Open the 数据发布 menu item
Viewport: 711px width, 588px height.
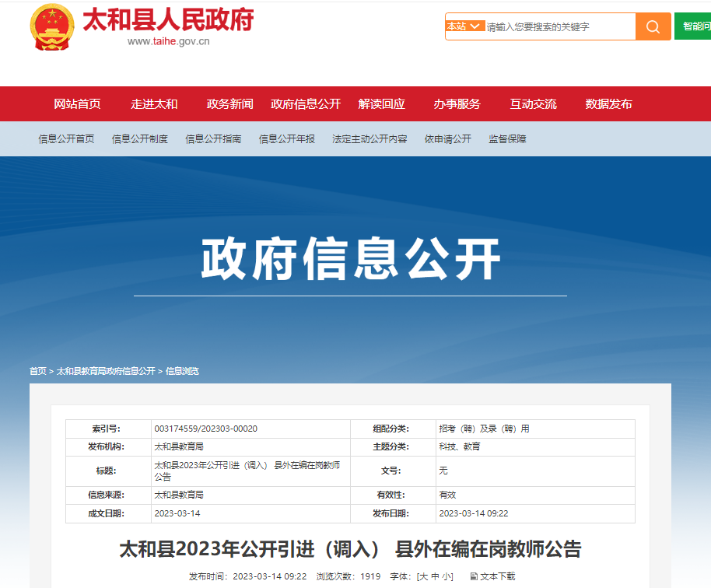[608, 104]
